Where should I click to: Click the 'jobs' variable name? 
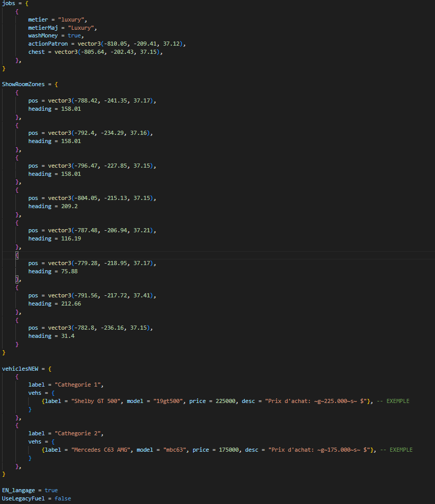coord(8,4)
